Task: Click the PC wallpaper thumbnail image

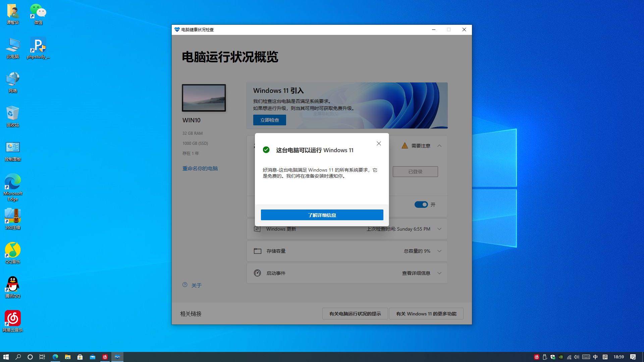Action: (204, 98)
